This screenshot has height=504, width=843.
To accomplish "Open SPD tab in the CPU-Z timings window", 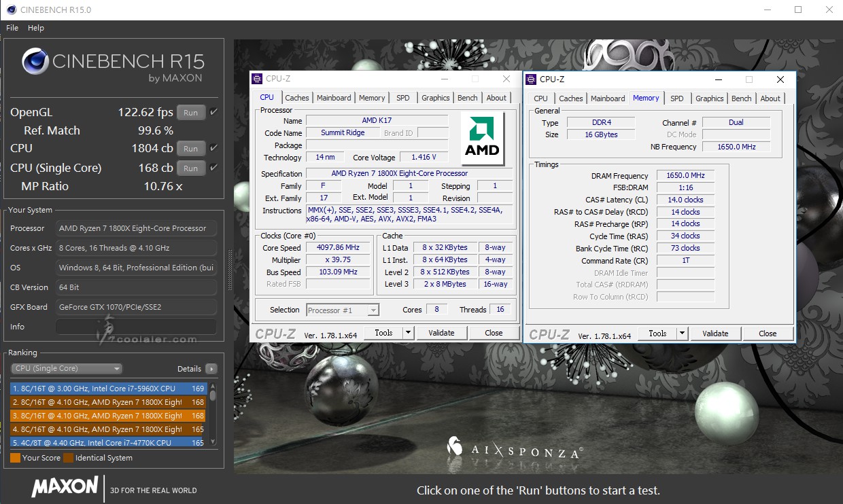I will point(677,98).
